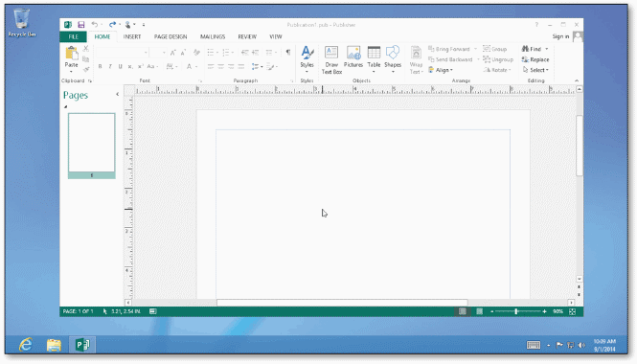Click the Group objects command
Screen dimensions: 637x364
(x=495, y=49)
